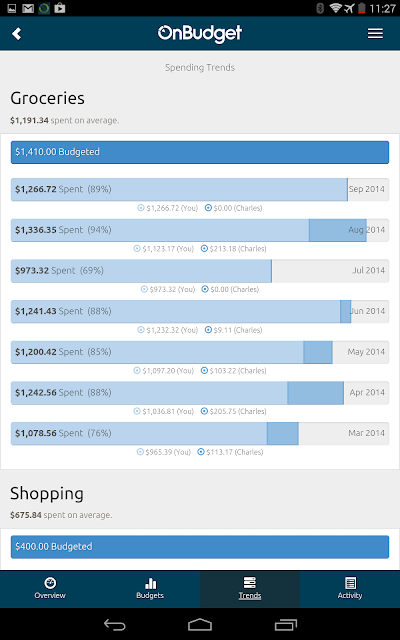This screenshot has height=640, width=400.
Task: Select $1,266.72 (You) radio for Sep 2014
Action: click(x=141, y=208)
